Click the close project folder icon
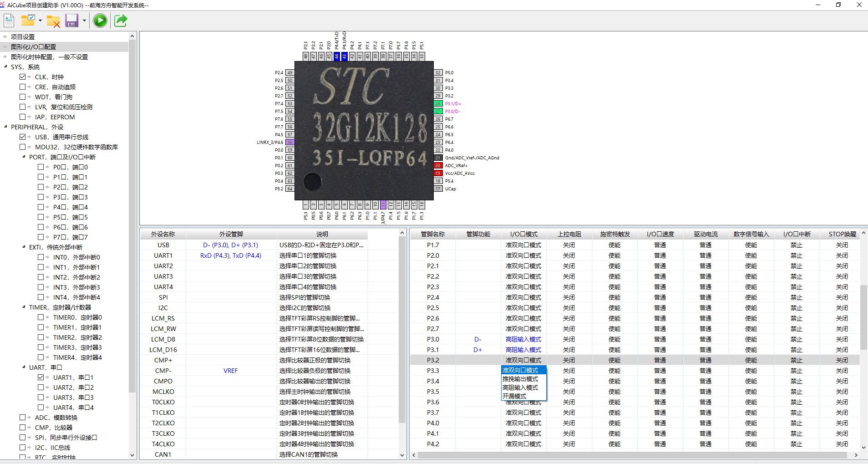Screen dimensions: 868x464 (53, 21)
